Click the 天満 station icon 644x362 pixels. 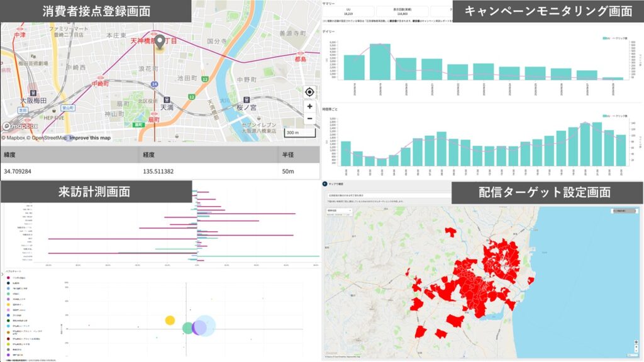coord(167,100)
